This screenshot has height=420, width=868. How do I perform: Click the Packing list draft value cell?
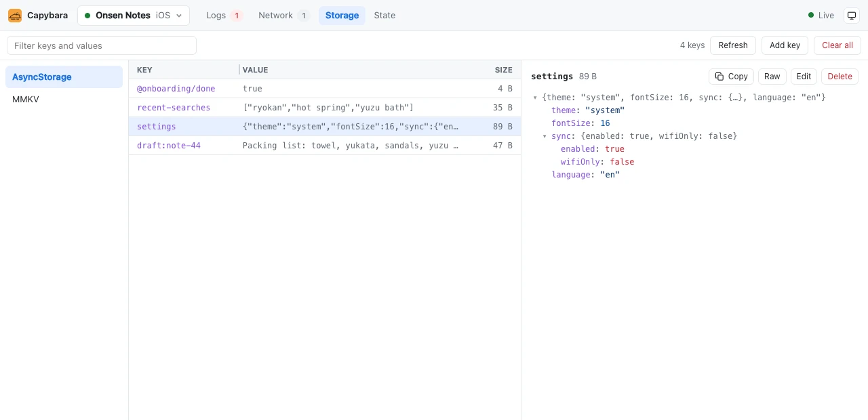coord(351,146)
